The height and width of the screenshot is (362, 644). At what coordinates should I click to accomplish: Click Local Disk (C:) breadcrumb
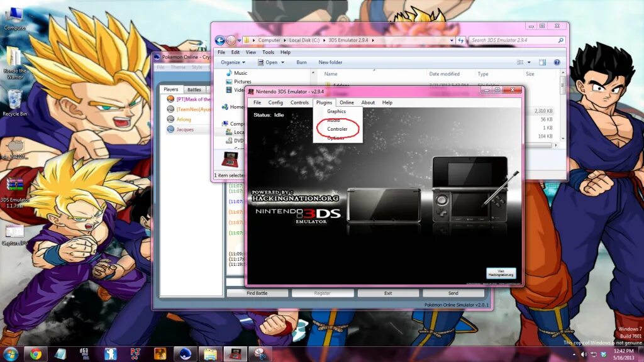pyautogui.click(x=304, y=40)
